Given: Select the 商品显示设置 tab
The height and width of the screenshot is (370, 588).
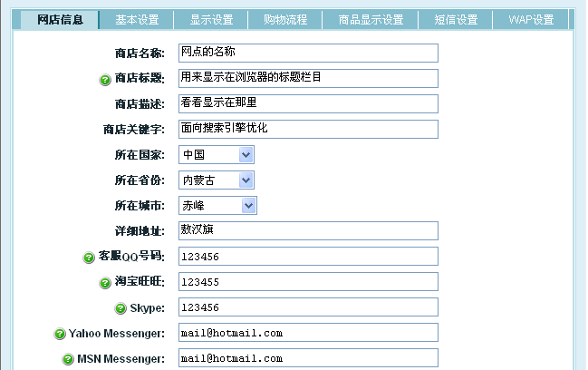Looking at the screenshot, I should click(370, 20).
